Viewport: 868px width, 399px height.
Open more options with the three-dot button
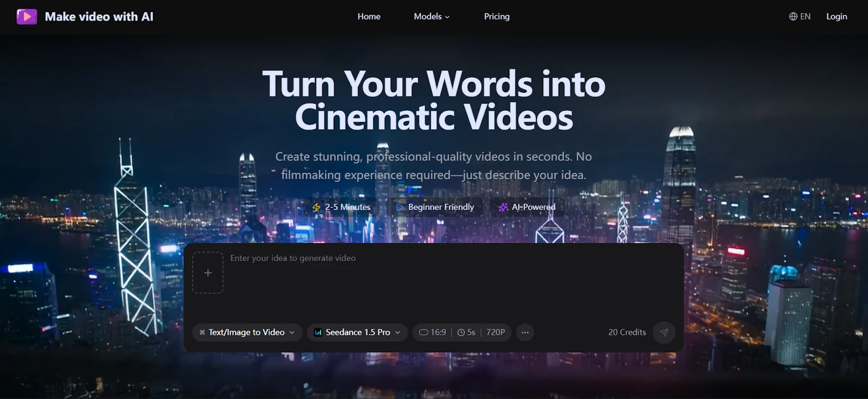pos(525,332)
